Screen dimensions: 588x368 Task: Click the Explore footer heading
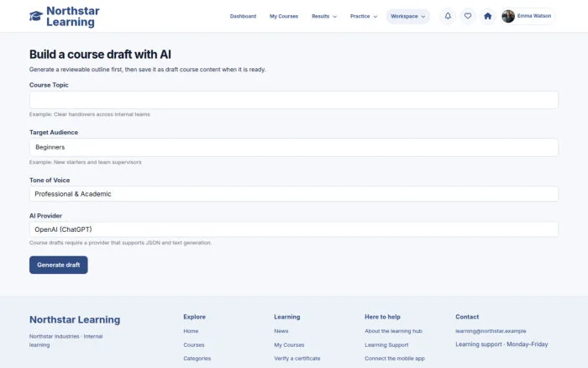click(x=194, y=317)
